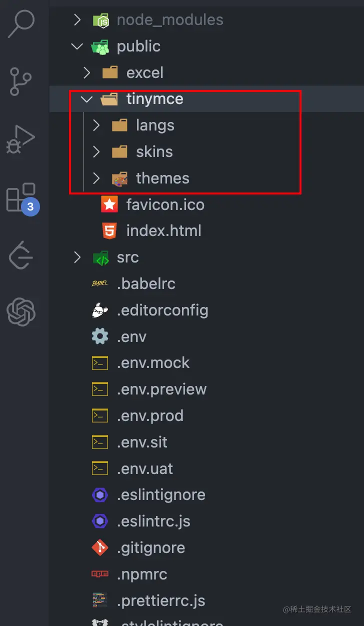
Task: Click the favicon.ico star icon
Action: click(109, 204)
